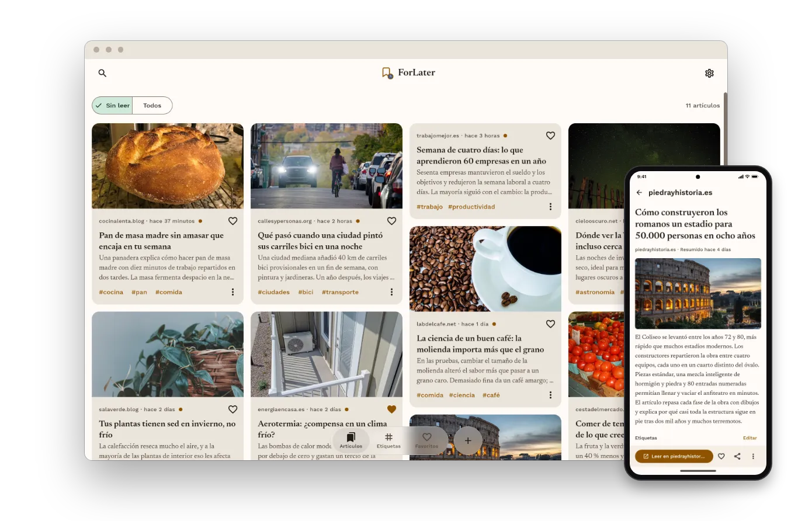Open settings gear in ForLater header
Image resolution: width=812 pixels, height=521 pixels.
click(x=709, y=73)
